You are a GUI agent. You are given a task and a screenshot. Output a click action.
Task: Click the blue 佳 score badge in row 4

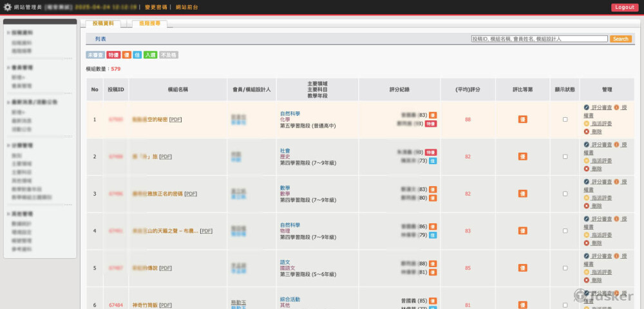433,235
